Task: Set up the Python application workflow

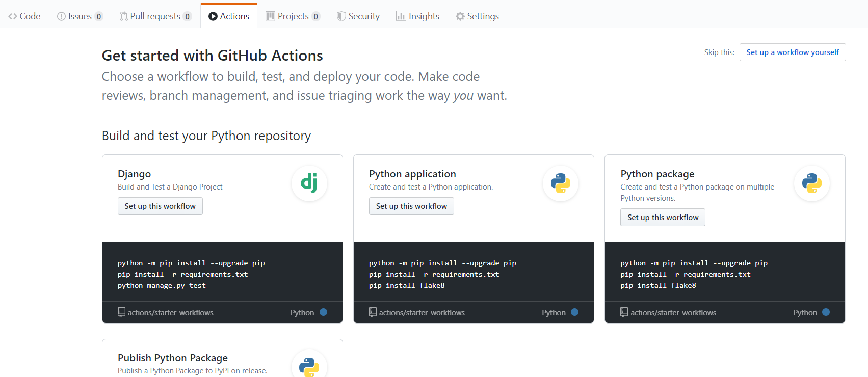Action: [411, 206]
